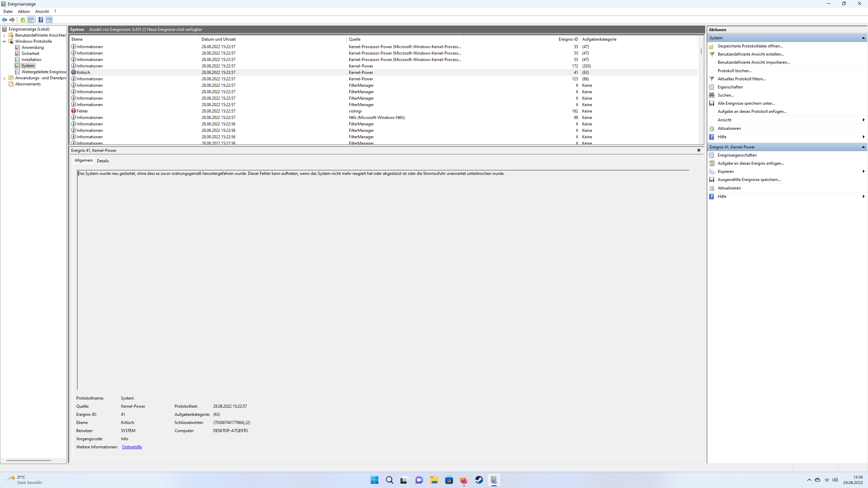Click Protokoll löschen action
Image resolution: width=868 pixels, height=488 pixels.
click(734, 71)
